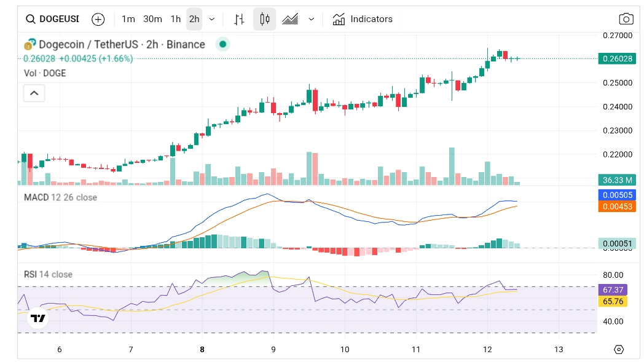Select the 1h interval
The width and height of the screenshot is (644, 362).
coord(175,19)
